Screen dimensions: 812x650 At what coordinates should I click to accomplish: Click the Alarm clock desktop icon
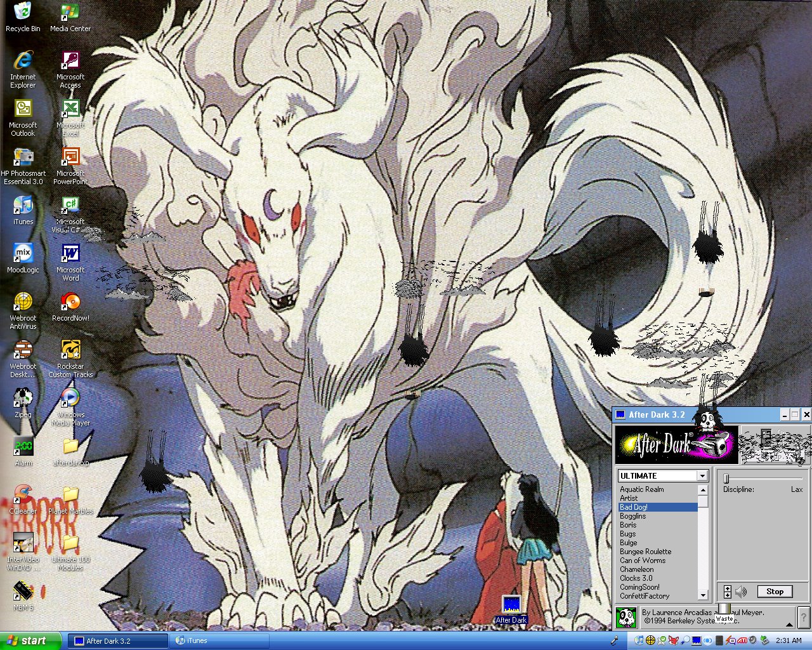pyautogui.click(x=23, y=451)
